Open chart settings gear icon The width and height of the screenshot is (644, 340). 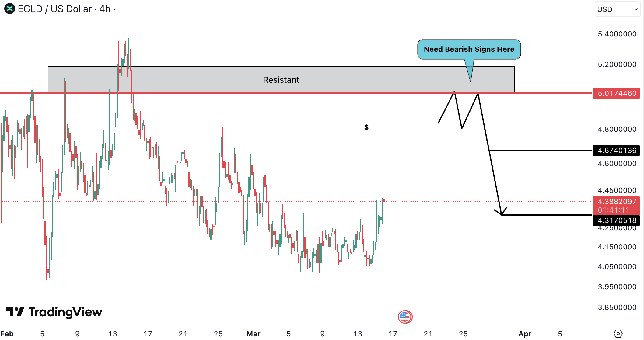[x=618, y=334]
